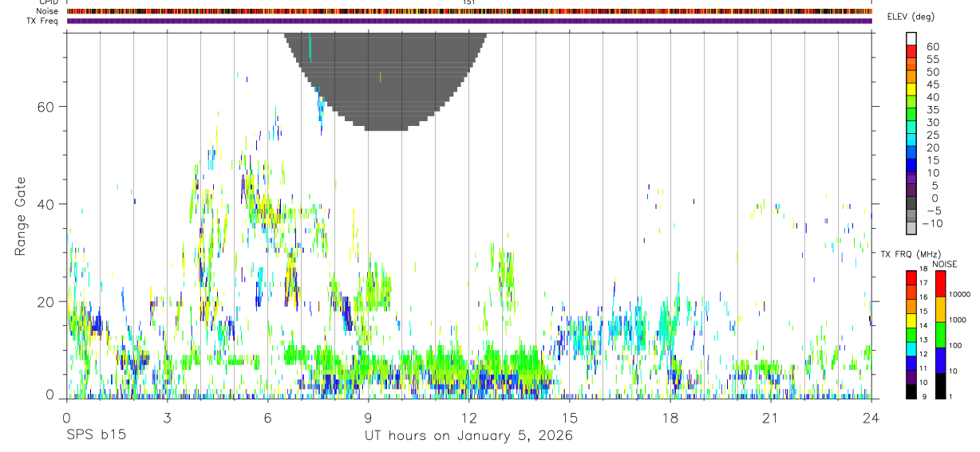The height and width of the screenshot is (452, 980).
Task: Click the Range Gate axis label '60'
Action: (x=46, y=107)
